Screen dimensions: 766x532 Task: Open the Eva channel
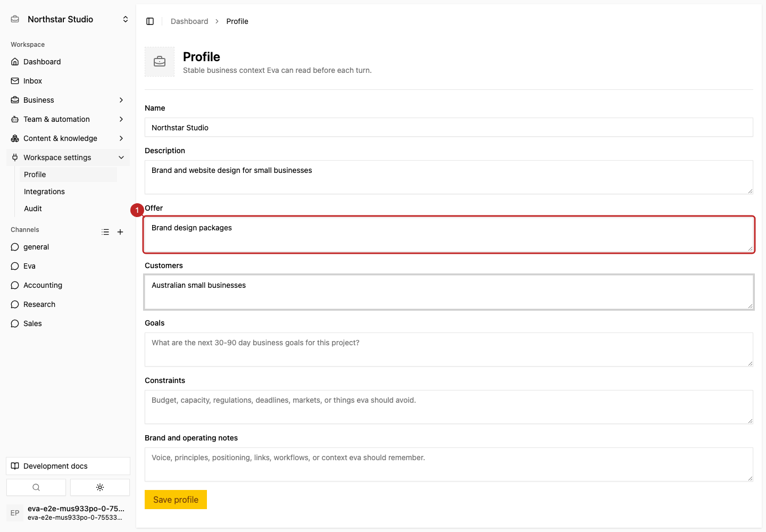(68, 266)
